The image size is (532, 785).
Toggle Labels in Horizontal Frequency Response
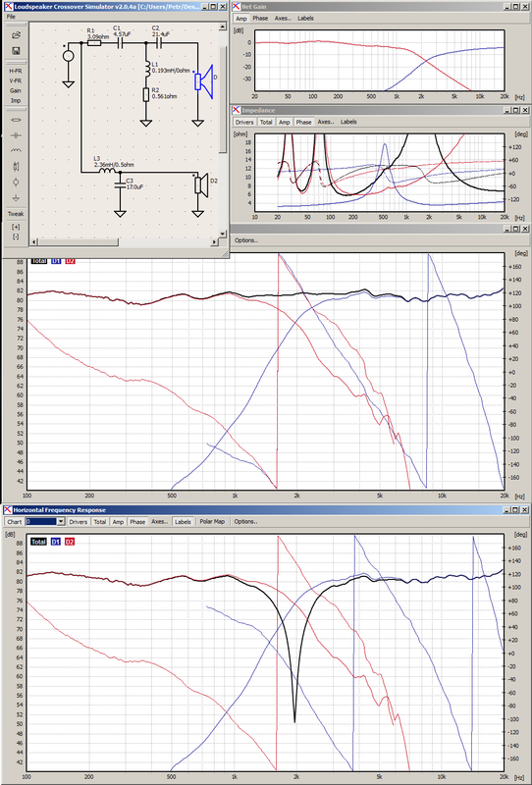tap(183, 522)
